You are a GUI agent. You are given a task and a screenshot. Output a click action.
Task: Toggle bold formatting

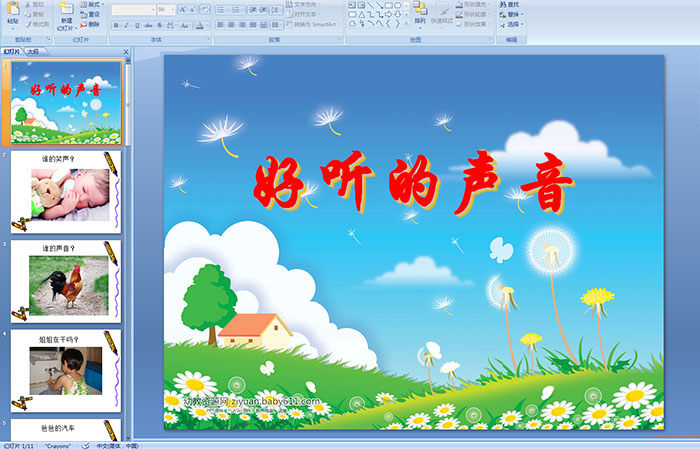(116, 25)
